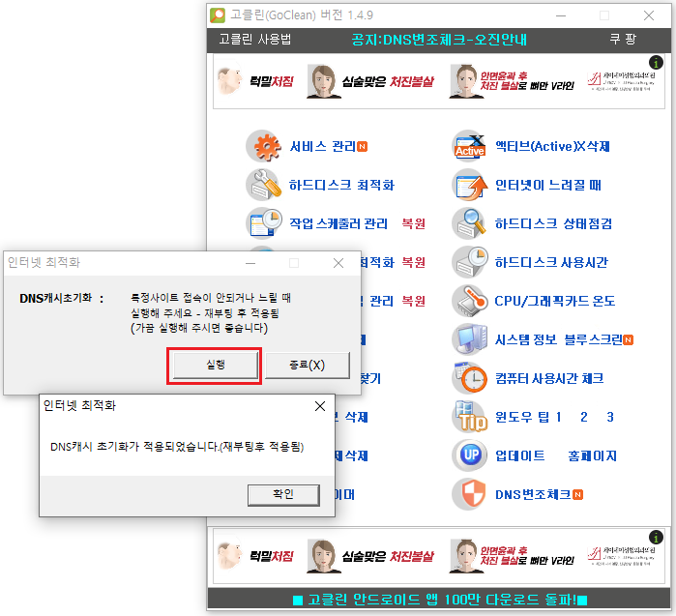
Task: Open 작업 스케줄러 관리 link
Action: coord(338,223)
